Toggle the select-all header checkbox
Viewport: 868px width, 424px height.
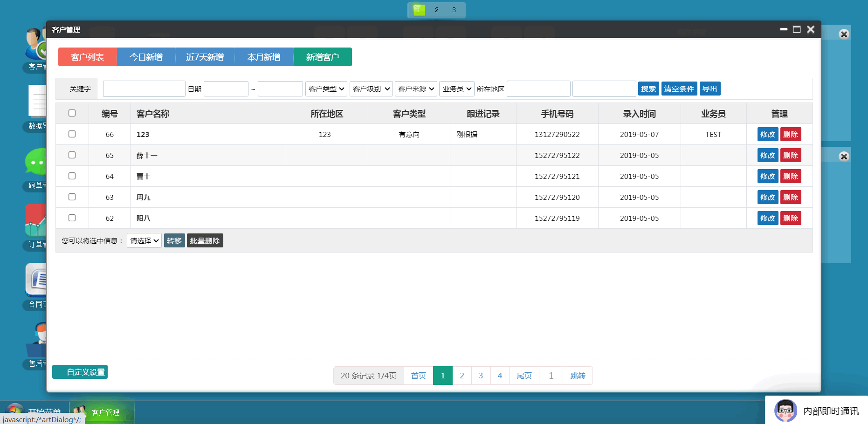click(x=72, y=113)
